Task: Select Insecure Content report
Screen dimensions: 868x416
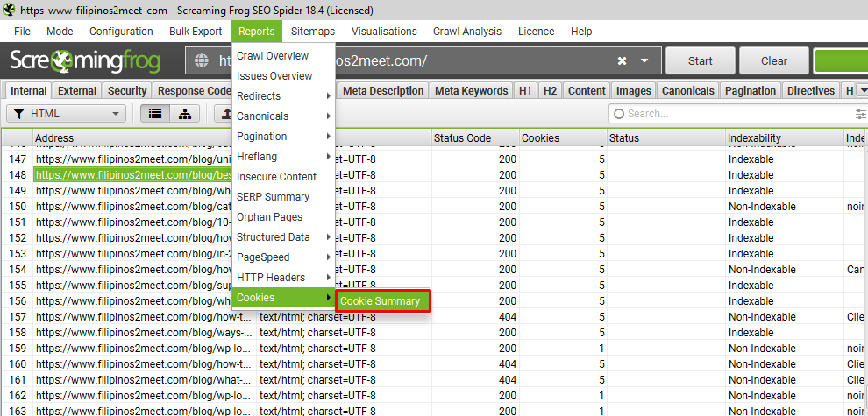Action: point(283,176)
